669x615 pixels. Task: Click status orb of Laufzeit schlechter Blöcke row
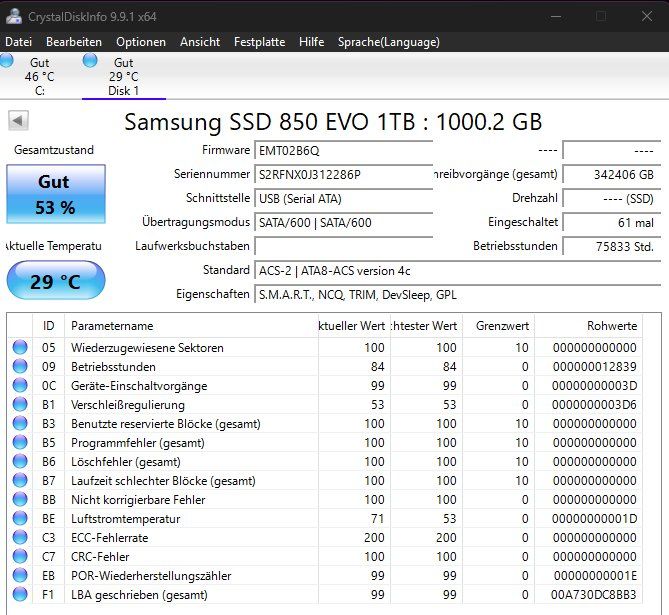(20, 480)
